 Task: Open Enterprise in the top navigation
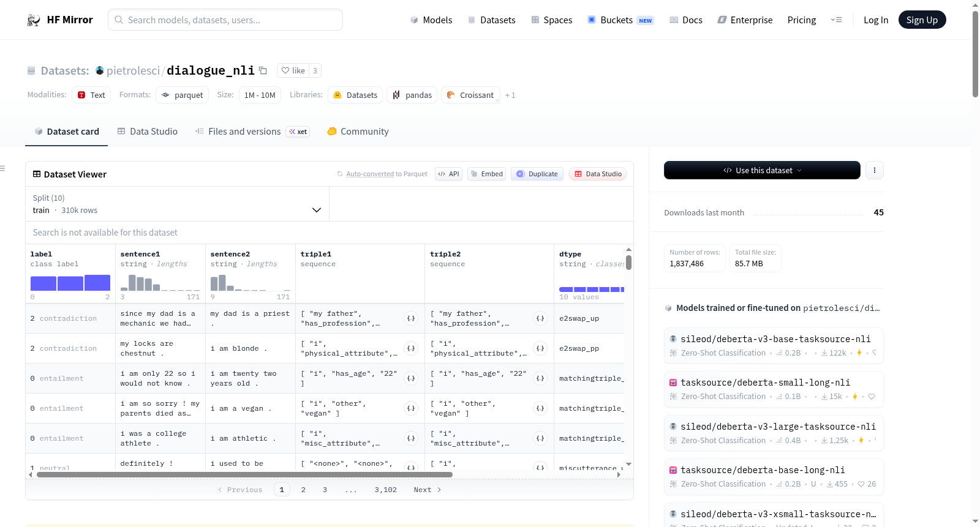(x=745, y=20)
